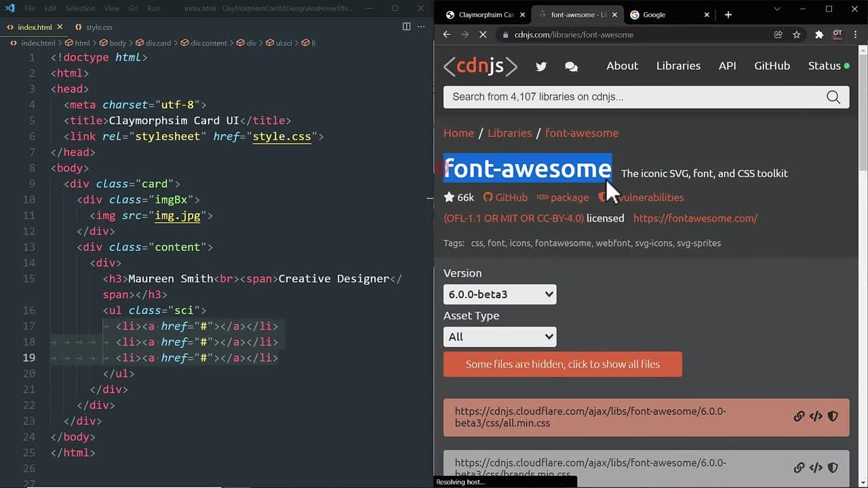Click the VS Code logo icon

click(9, 8)
